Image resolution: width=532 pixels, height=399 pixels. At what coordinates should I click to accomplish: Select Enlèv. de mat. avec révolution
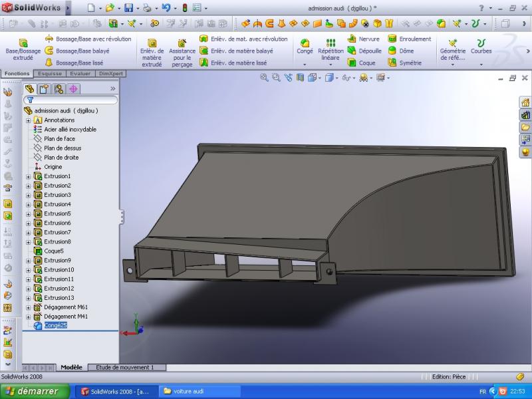click(243, 39)
